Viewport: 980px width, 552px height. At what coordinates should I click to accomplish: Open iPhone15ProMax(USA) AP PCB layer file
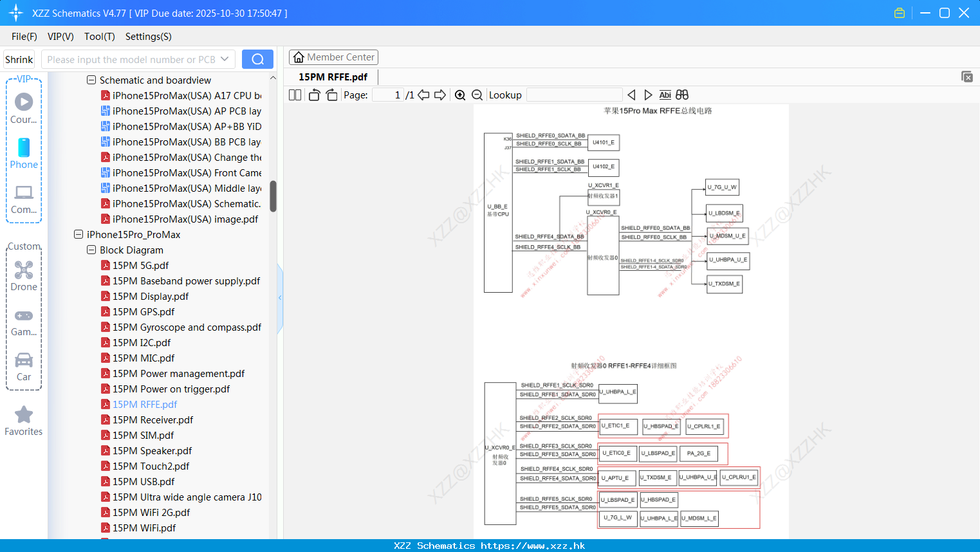coord(181,111)
